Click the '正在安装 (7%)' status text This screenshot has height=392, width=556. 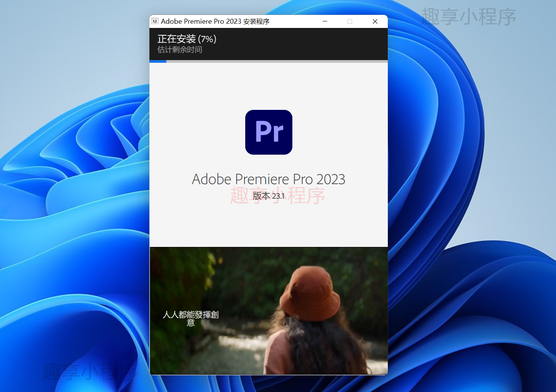pos(187,39)
